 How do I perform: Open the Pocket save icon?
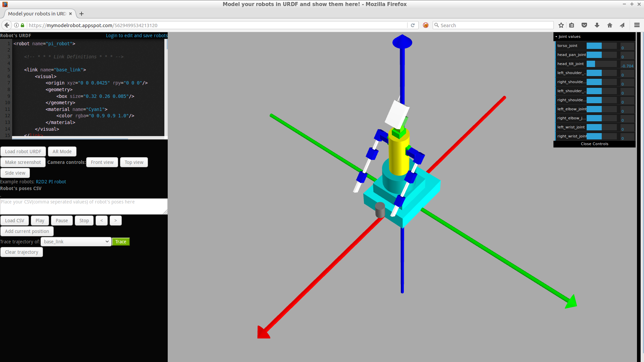584,25
